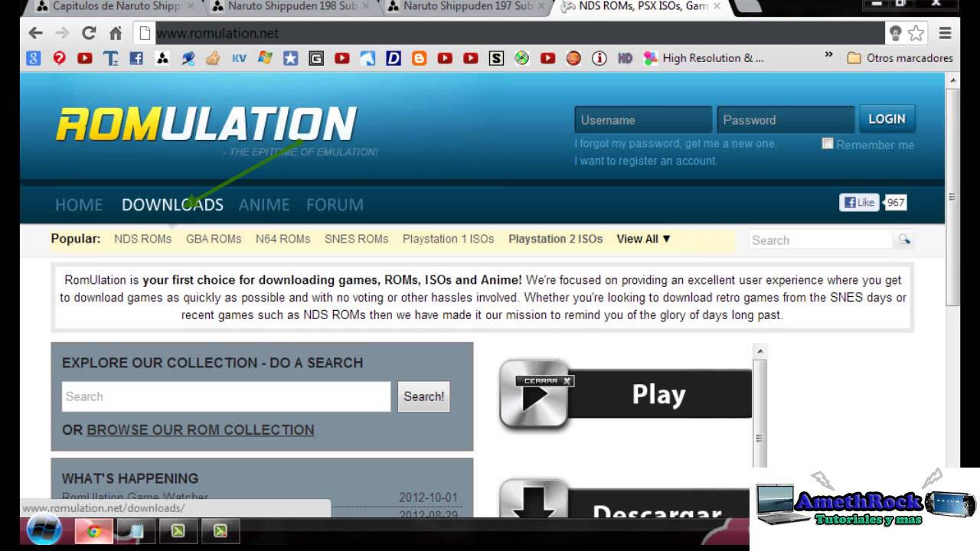Viewport: 980px width, 551px height.
Task: Click the Facebook Like button
Action: [858, 203]
